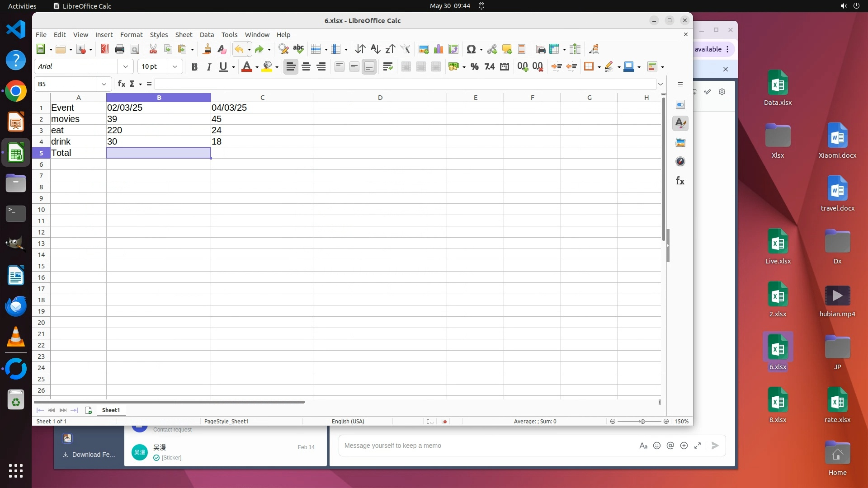Image resolution: width=868 pixels, height=488 pixels.
Task: Click the AutoFilter funnel icon
Action: click(x=405, y=49)
